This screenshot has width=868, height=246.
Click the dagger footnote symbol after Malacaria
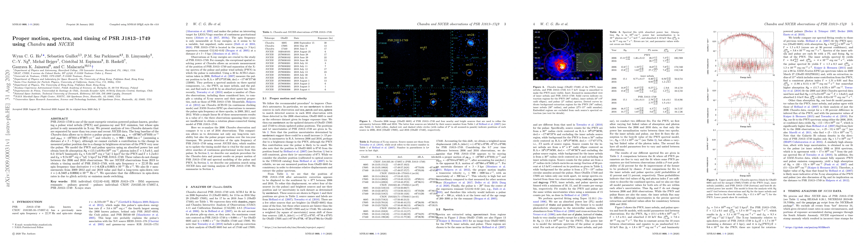92,67
